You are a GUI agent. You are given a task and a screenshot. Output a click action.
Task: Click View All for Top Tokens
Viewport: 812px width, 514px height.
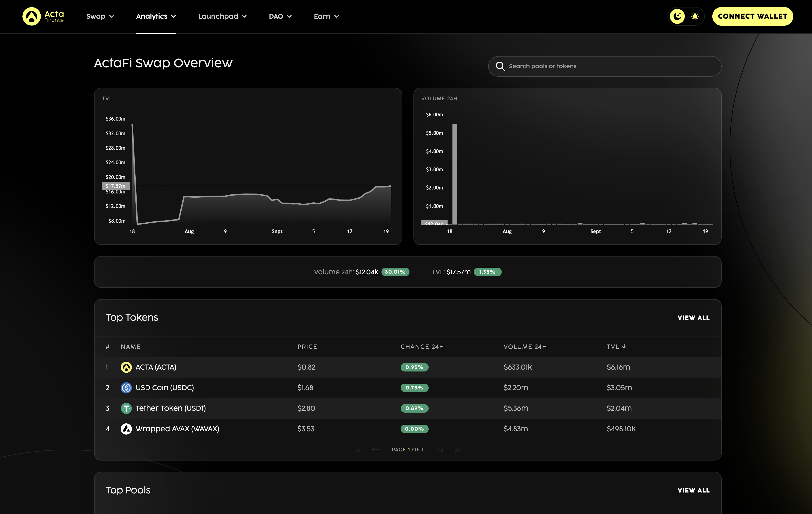tap(694, 318)
